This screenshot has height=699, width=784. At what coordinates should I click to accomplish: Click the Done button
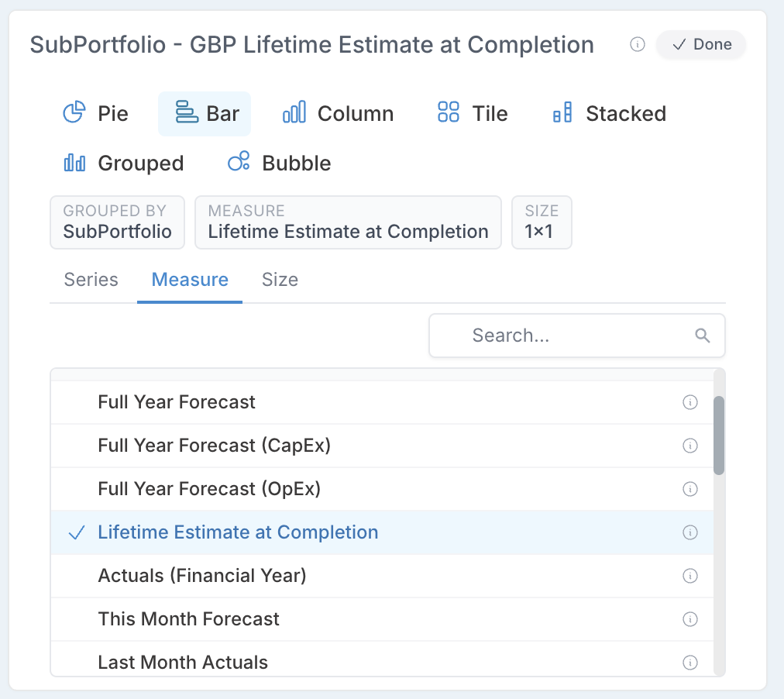pos(701,44)
